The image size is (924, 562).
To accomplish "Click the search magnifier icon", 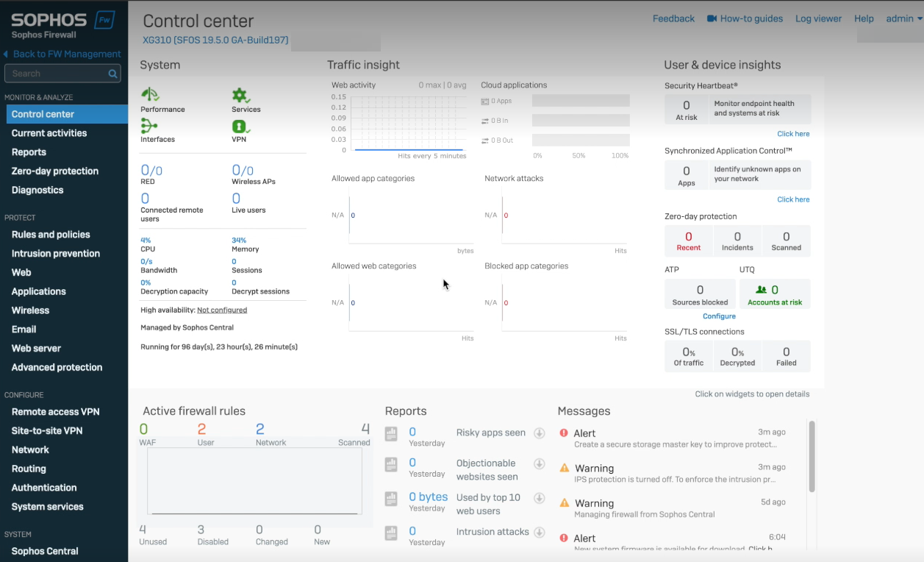I will click(113, 74).
